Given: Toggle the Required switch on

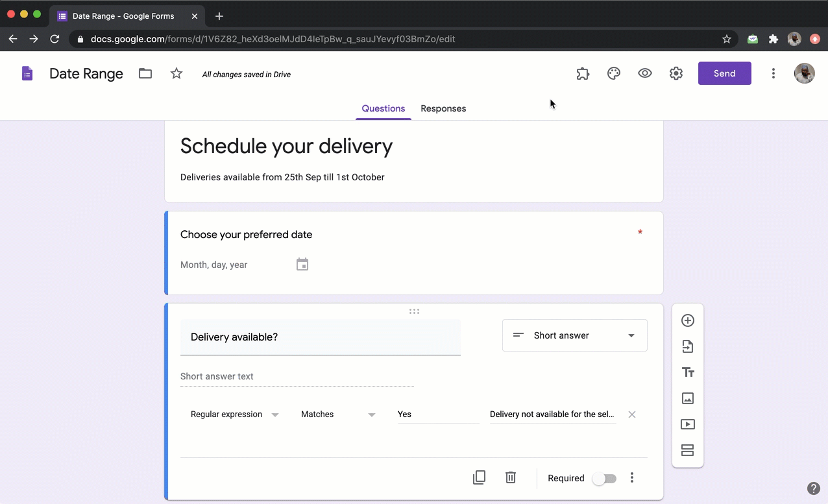Looking at the screenshot, I should (x=604, y=479).
